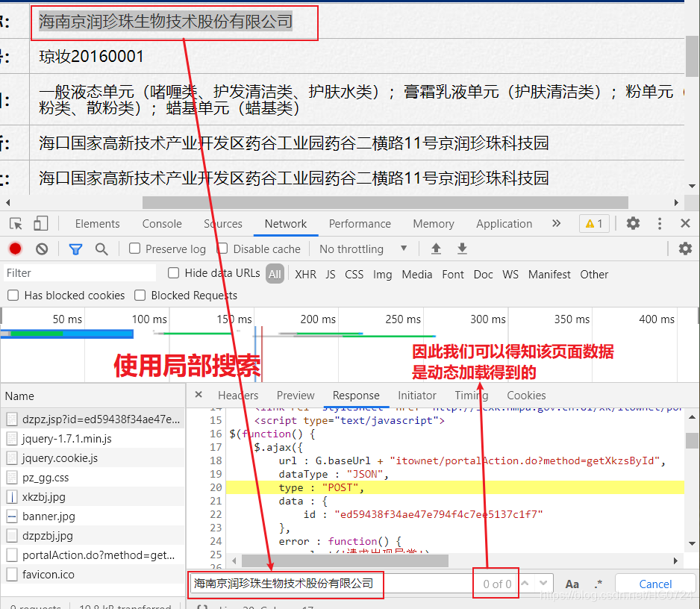The width and height of the screenshot is (700, 609).
Task: Open the Application tab
Action: pos(504,224)
